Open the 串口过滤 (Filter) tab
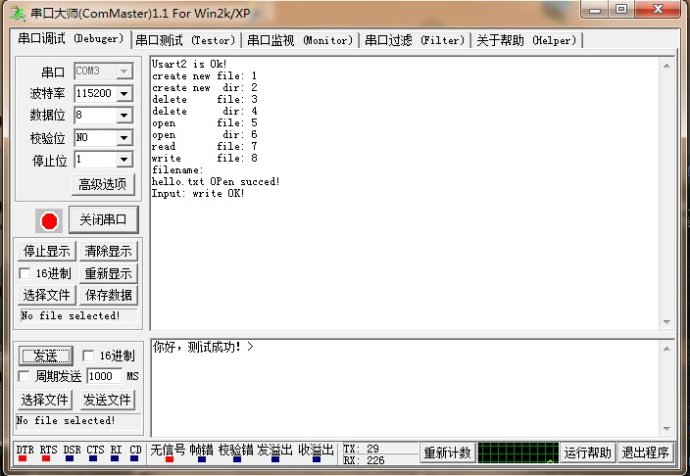Screen dimensions: 690x476 [x=414, y=40]
